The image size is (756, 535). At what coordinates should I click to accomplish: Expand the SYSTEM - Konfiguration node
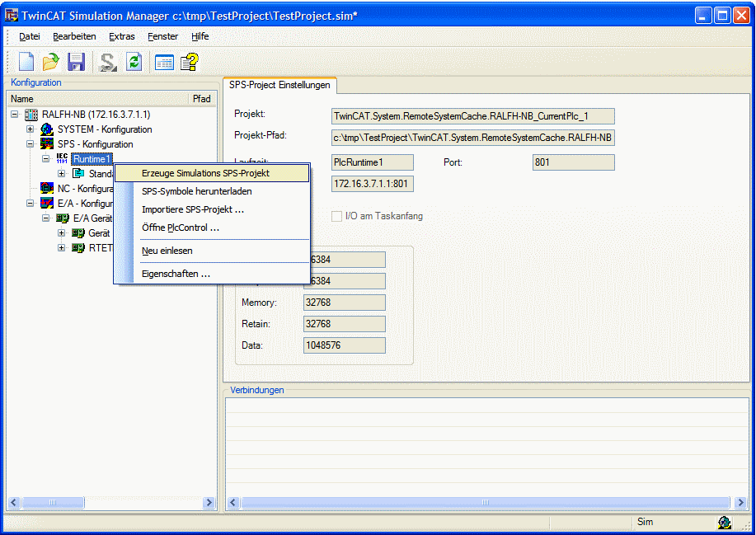tap(30, 129)
